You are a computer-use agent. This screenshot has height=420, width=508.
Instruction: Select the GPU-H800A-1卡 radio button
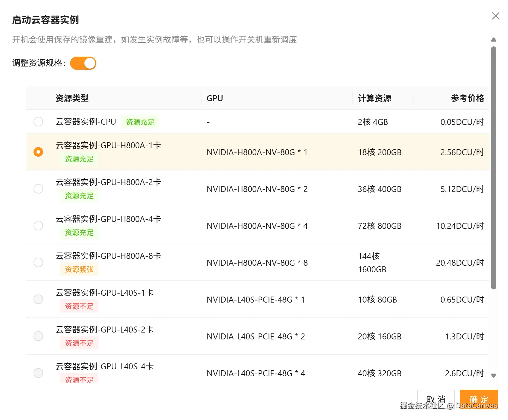[x=38, y=152]
